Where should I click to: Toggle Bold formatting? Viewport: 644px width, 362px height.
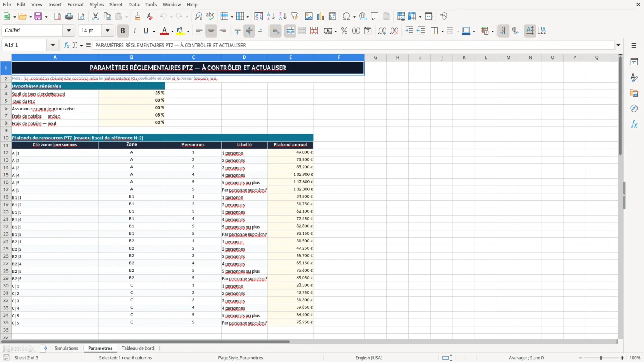pyautogui.click(x=123, y=31)
